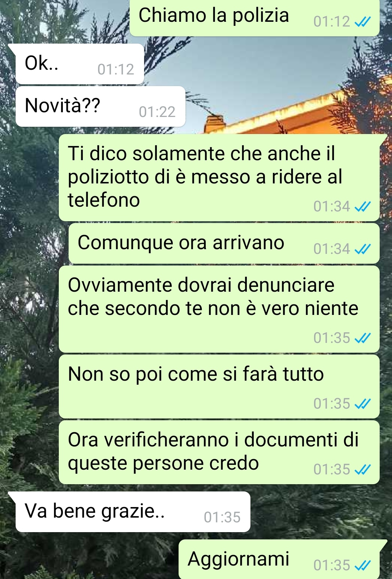
Task: Tap the read ticks on 'Chiamo la polizia'
Action: click(x=362, y=22)
